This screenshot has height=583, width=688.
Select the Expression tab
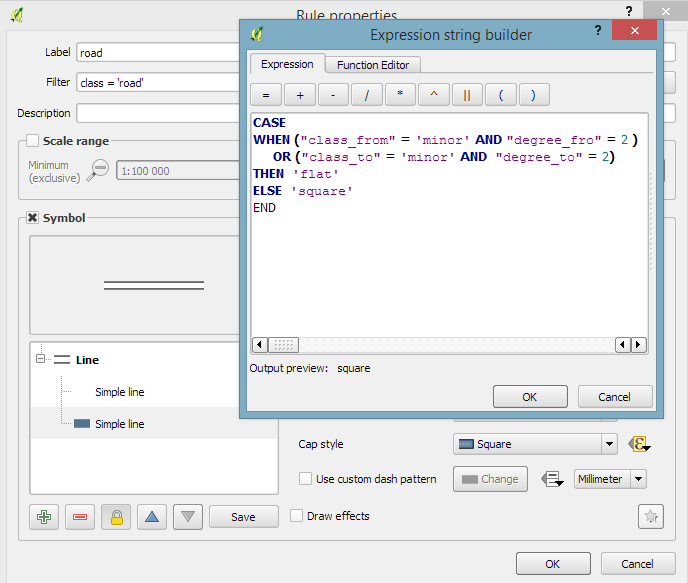[287, 64]
